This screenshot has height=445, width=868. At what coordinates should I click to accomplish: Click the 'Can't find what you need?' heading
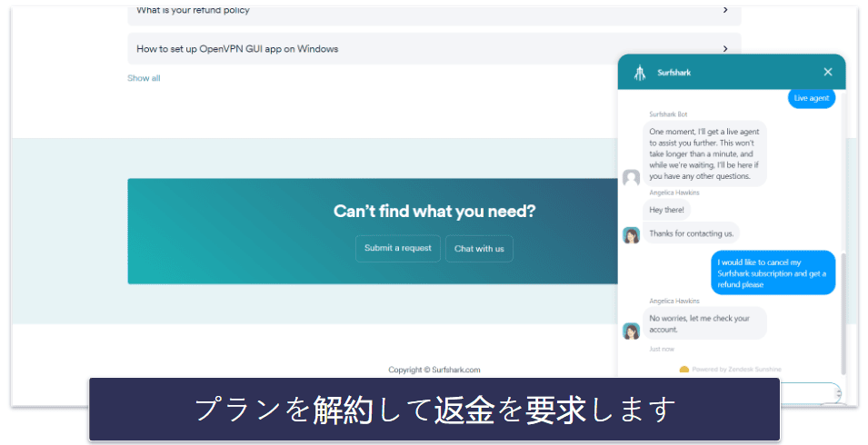click(434, 212)
